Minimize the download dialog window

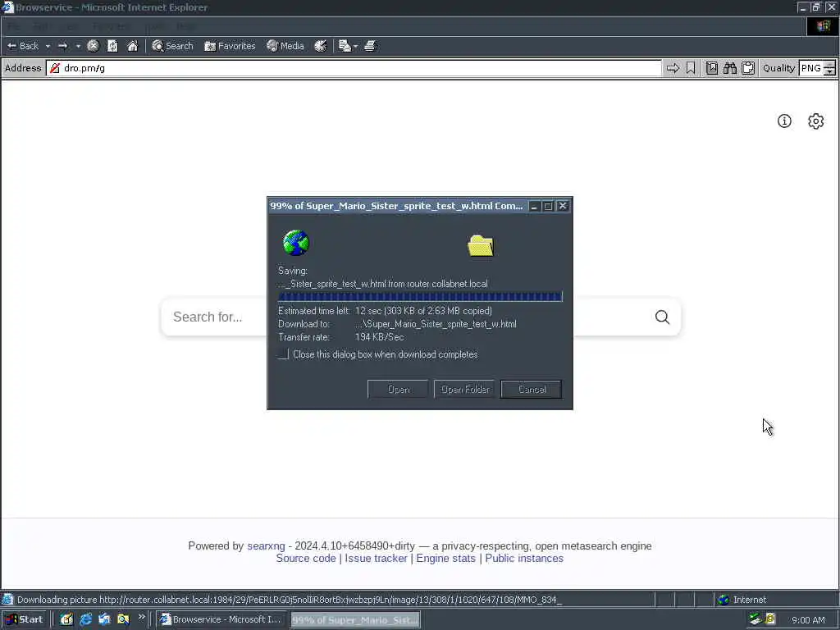point(534,206)
